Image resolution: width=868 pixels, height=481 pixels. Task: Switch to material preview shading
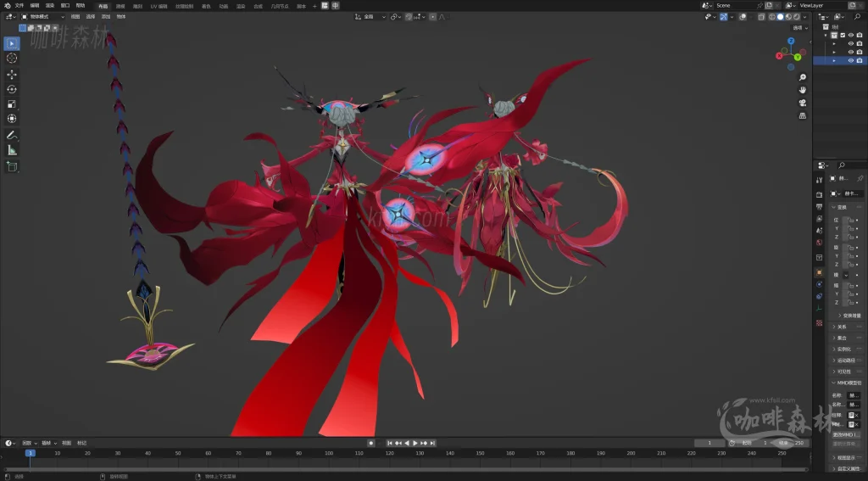[x=788, y=17]
